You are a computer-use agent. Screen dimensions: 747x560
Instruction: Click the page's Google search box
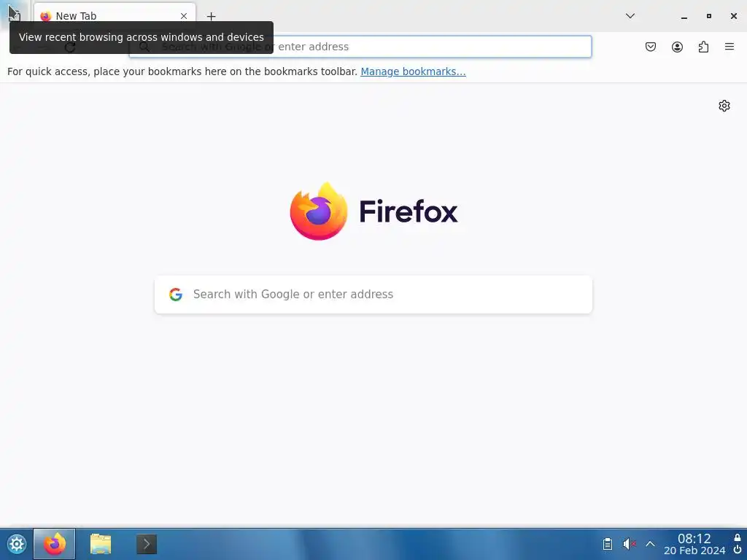(373, 295)
